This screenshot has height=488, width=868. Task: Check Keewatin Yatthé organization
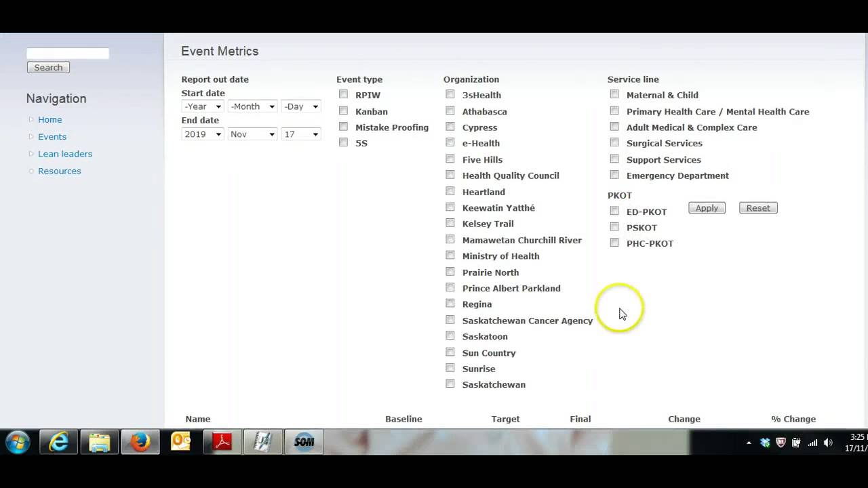pos(450,207)
